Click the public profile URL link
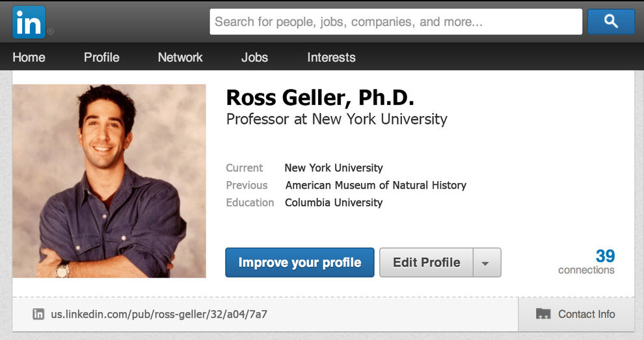 coord(159,315)
